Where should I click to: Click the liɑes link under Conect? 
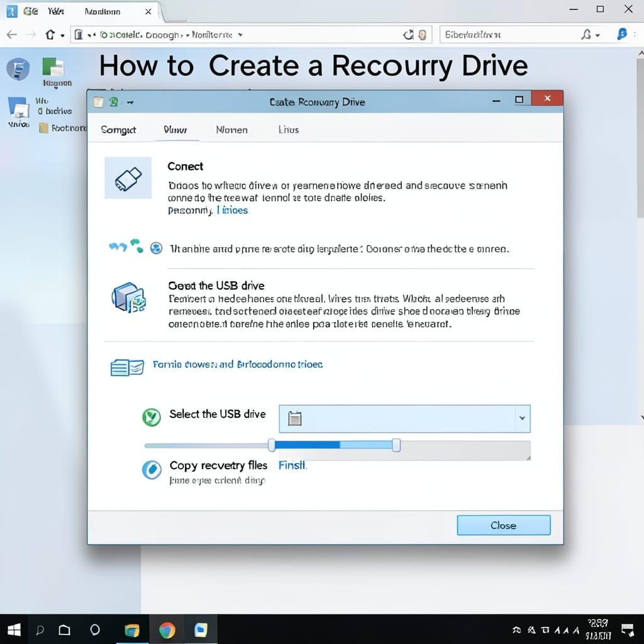pyautogui.click(x=233, y=210)
